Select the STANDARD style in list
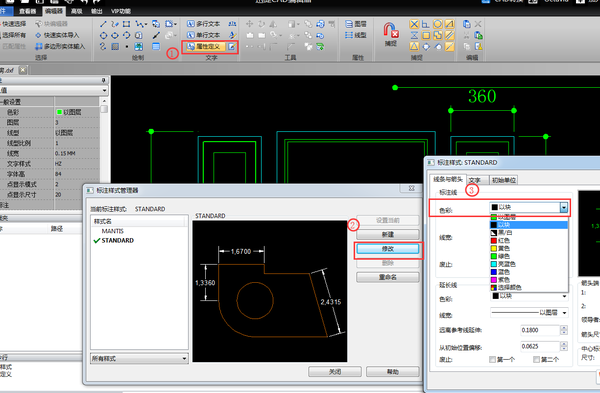600x393 pixels. point(117,240)
